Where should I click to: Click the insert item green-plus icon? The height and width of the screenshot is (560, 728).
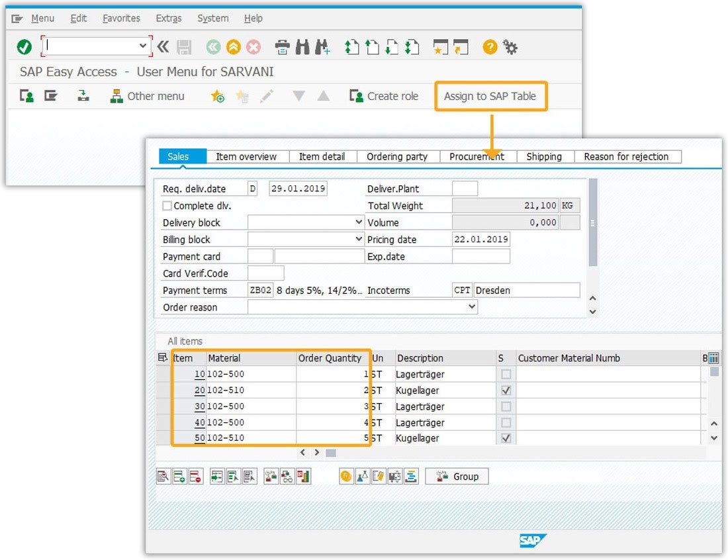click(179, 477)
